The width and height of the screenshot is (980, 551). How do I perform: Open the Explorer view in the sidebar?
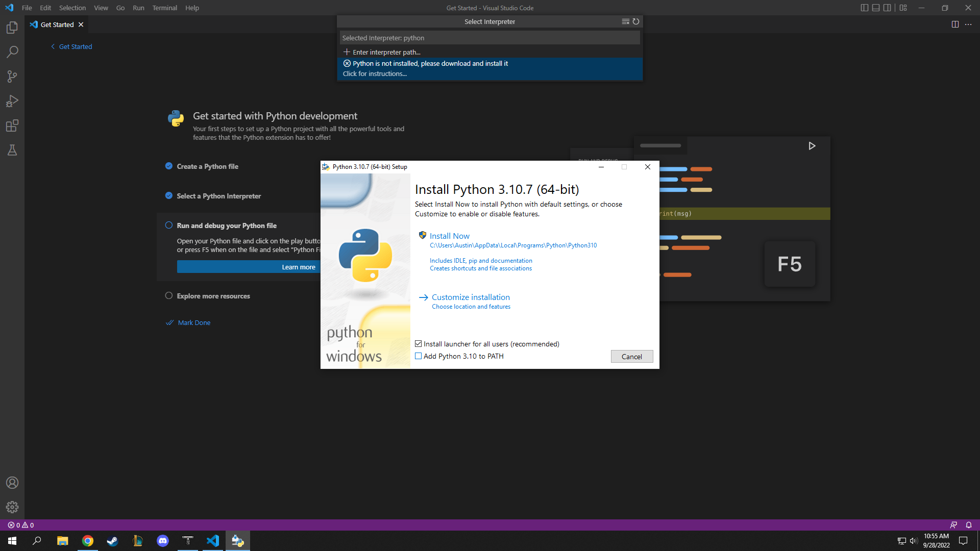click(x=12, y=28)
